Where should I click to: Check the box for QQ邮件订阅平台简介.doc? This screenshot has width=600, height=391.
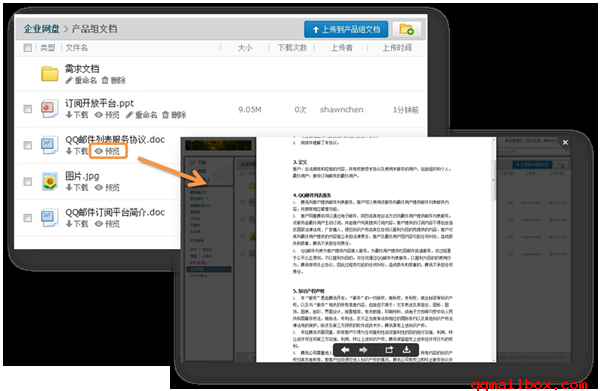click(28, 218)
